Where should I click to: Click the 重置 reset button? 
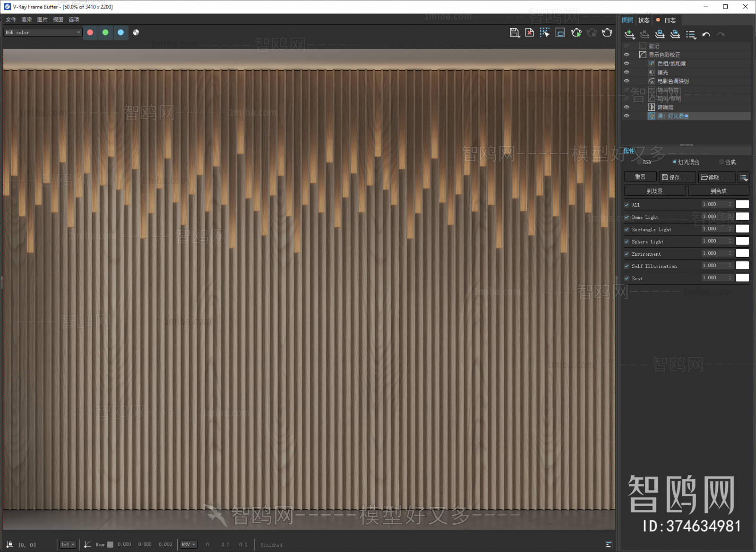coord(640,177)
